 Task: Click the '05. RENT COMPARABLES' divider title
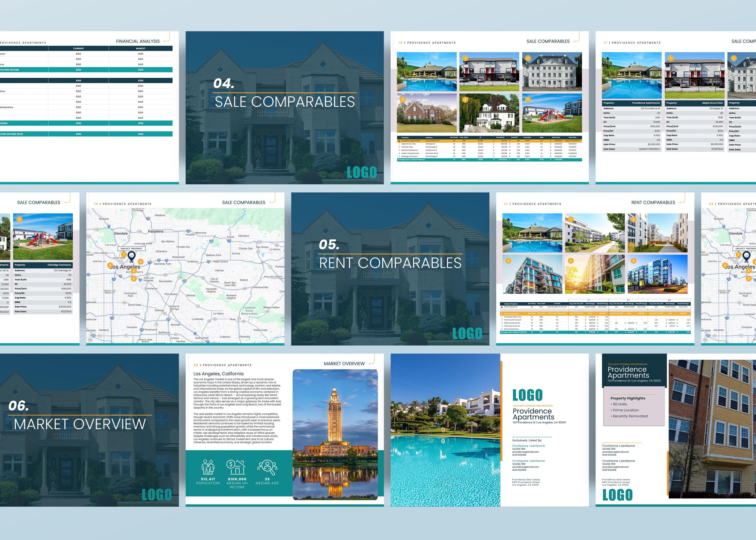pos(390,255)
